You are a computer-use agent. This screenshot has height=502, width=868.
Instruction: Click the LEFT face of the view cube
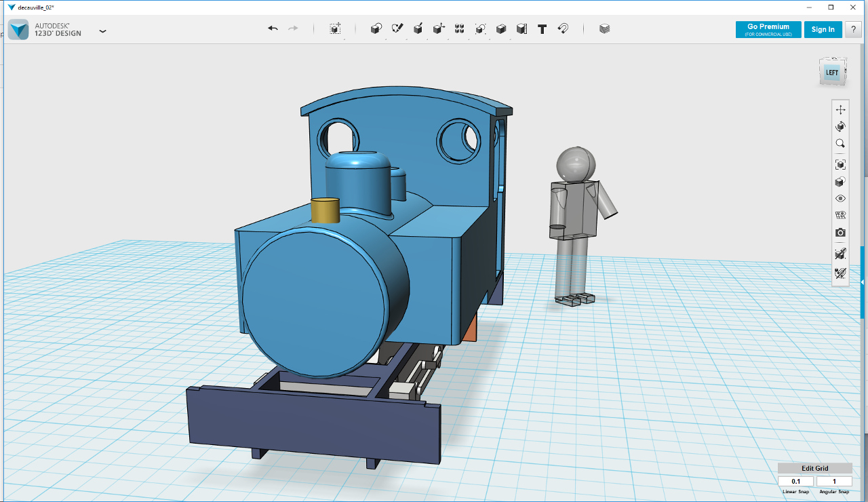(x=832, y=73)
